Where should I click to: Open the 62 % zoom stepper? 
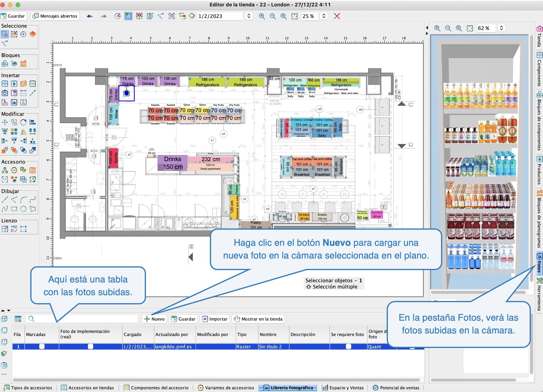pos(501,28)
